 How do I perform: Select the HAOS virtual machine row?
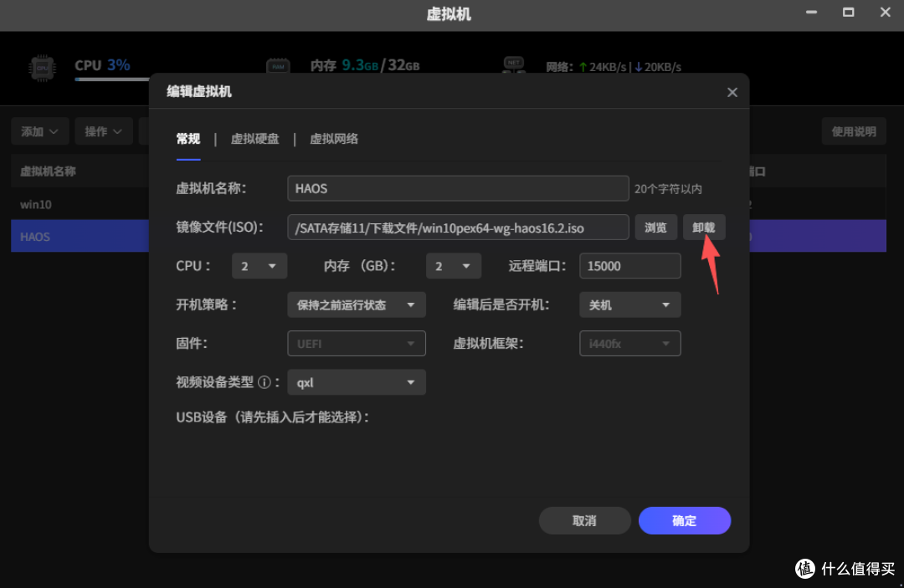click(x=80, y=236)
